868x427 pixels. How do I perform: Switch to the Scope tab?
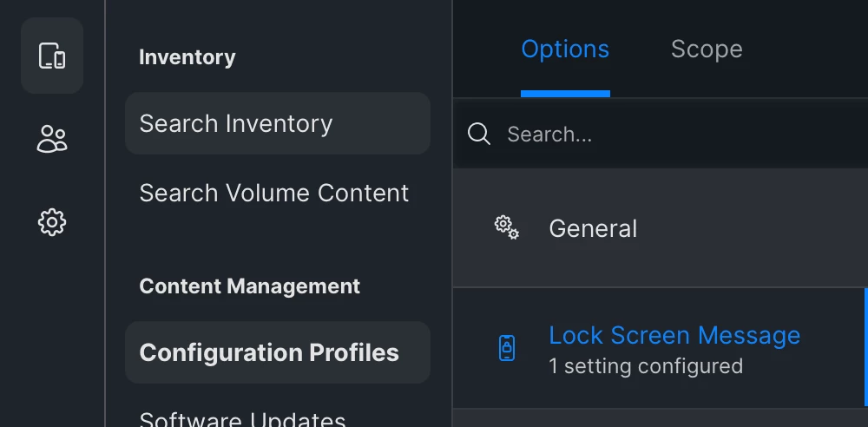coord(707,49)
